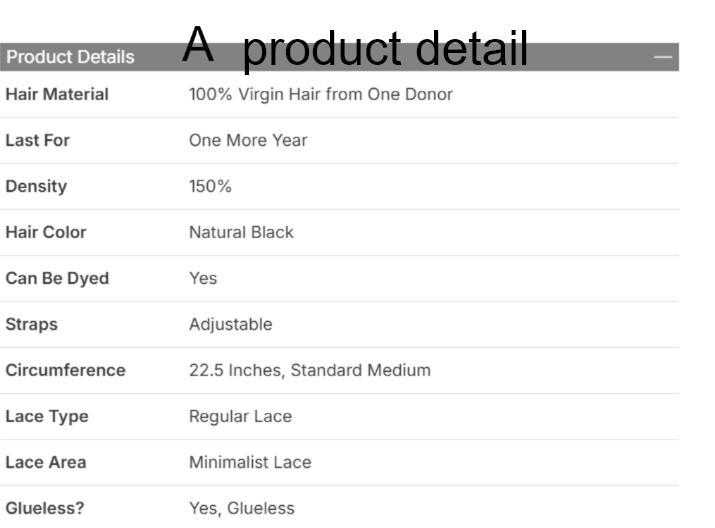Select the Straps label
715x528 pixels.
point(32,324)
